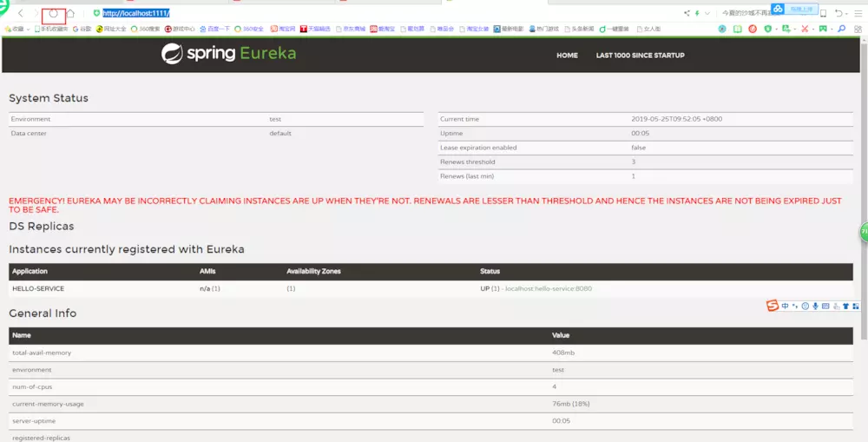Open the 360安全 bookmark
Screen dimensions: 868x442
249,29
